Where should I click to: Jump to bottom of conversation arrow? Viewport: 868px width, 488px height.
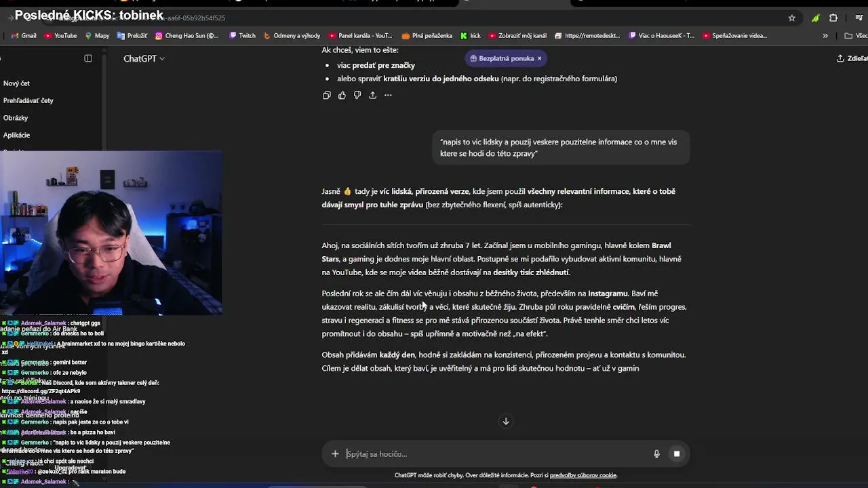[x=506, y=422]
